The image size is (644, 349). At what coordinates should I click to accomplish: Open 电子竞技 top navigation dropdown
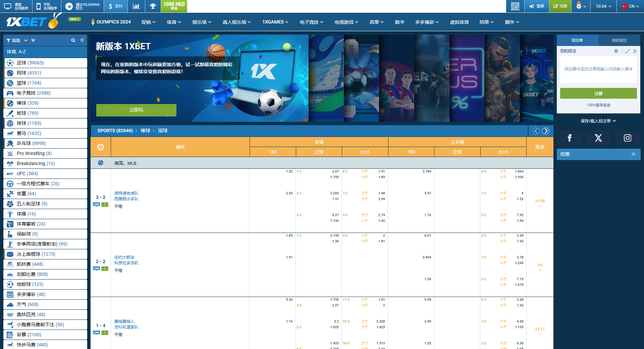[312, 22]
